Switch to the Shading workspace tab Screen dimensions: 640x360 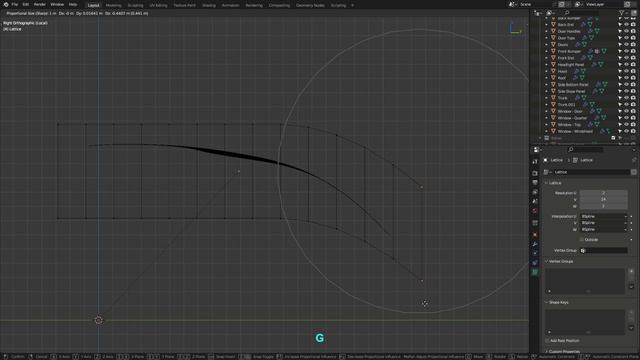pos(209,5)
